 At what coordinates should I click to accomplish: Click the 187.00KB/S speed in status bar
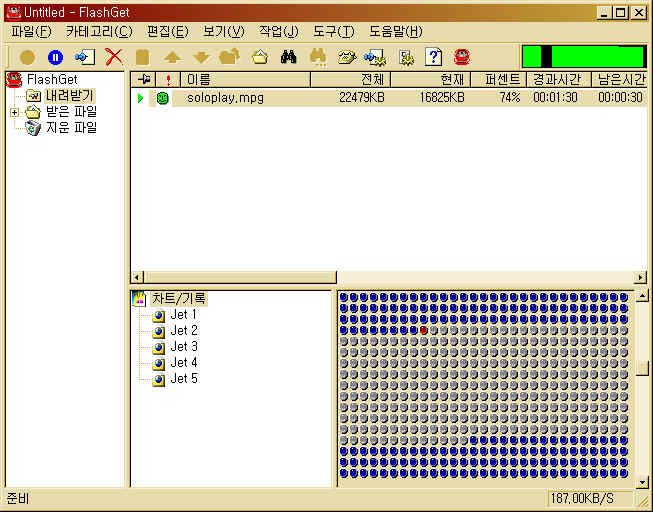pyautogui.click(x=582, y=498)
